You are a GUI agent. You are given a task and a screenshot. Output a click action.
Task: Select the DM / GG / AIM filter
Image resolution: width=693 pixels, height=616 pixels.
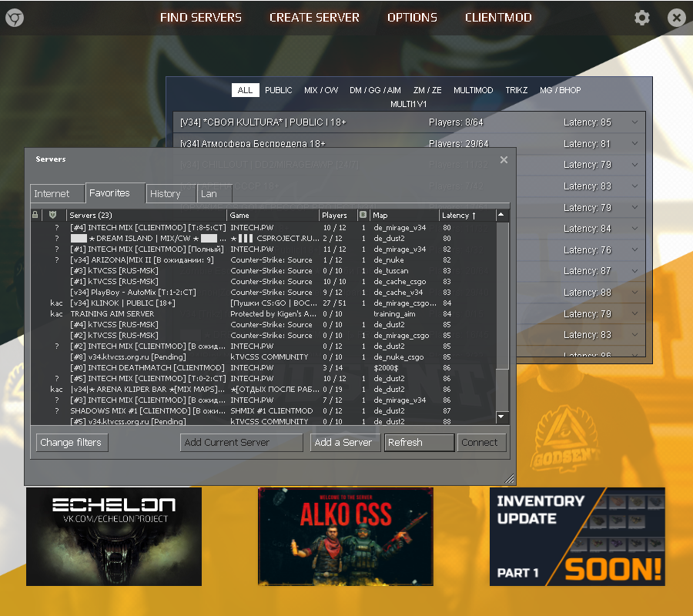375,90
